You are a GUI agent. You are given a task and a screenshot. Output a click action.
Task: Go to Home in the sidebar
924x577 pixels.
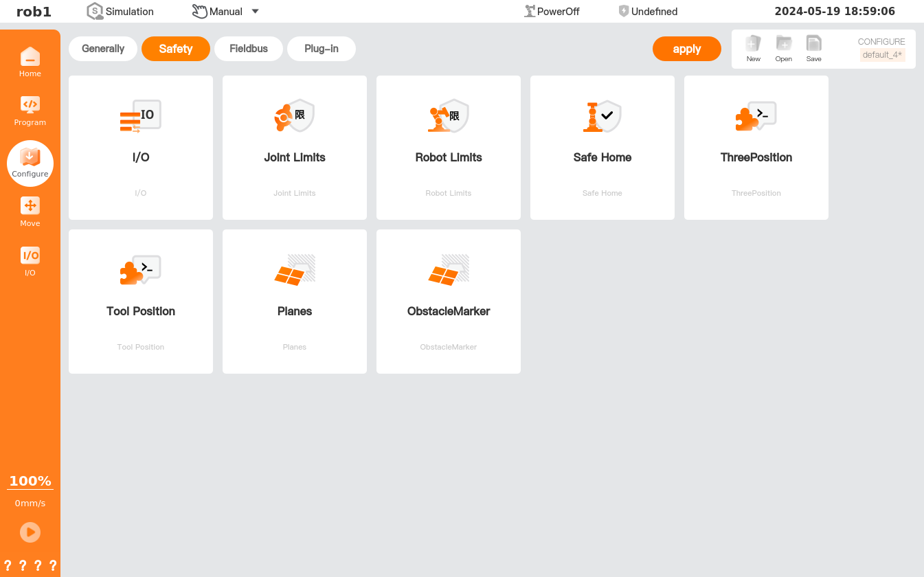point(30,62)
